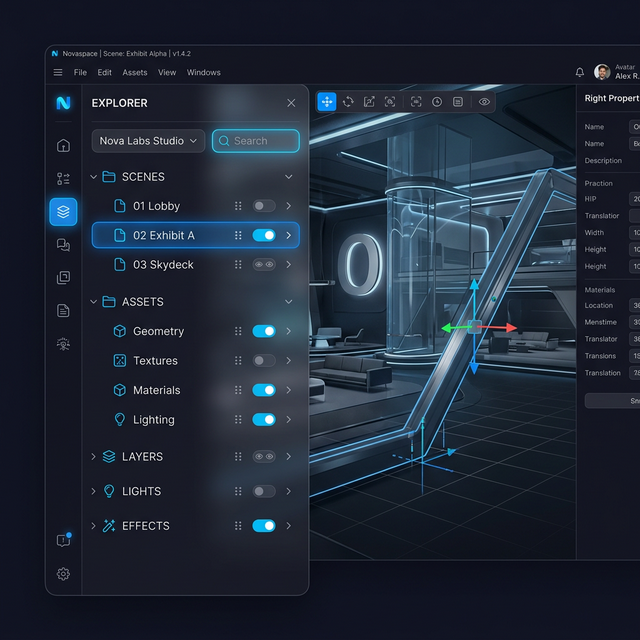This screenshot has height=640, width=640.
Task: Open the Nova Labs Studio dropdown
Action: (148, 141)
